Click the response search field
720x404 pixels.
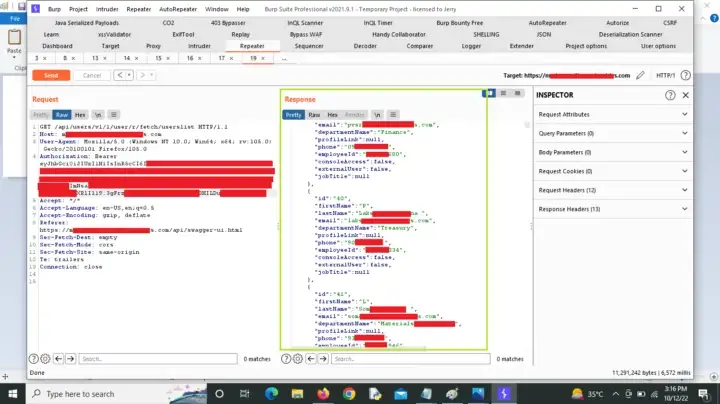click(411, 359)
